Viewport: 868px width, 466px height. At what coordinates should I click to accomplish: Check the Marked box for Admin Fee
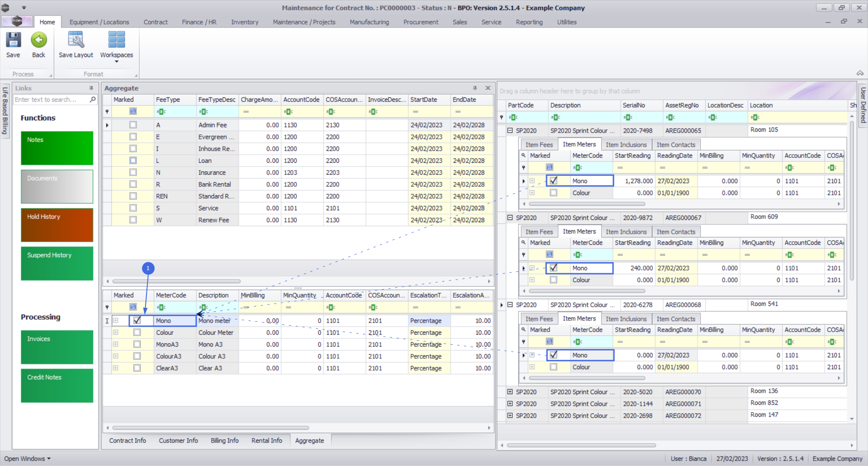coord(133,125)
